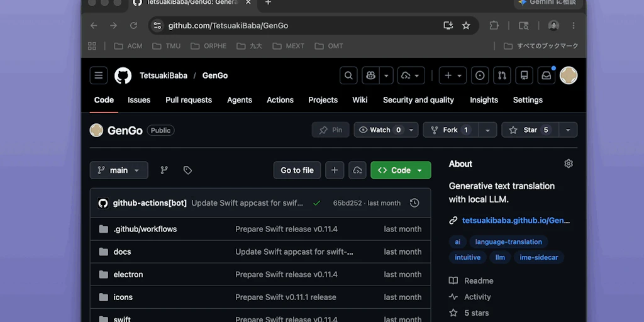Switch to the Code tab

pyautogui.click(x=104, y=100)
